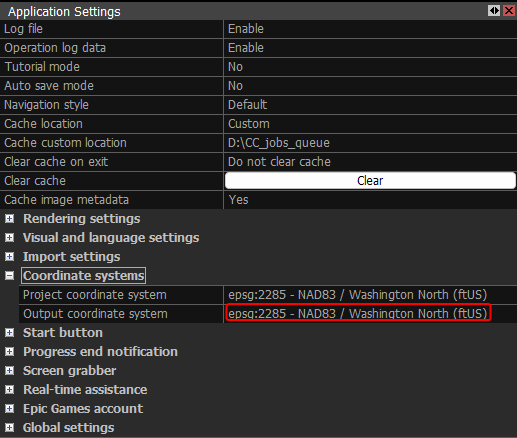Viewport: 517px width, 438px height.
Task: Expand Visual and language settings
Action: click(9, 238)
